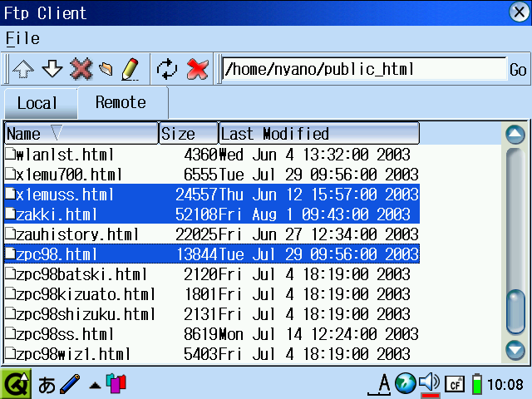Screen dimensions: 532x399
Task: Click the Size column header
Action: click(188, 134)
